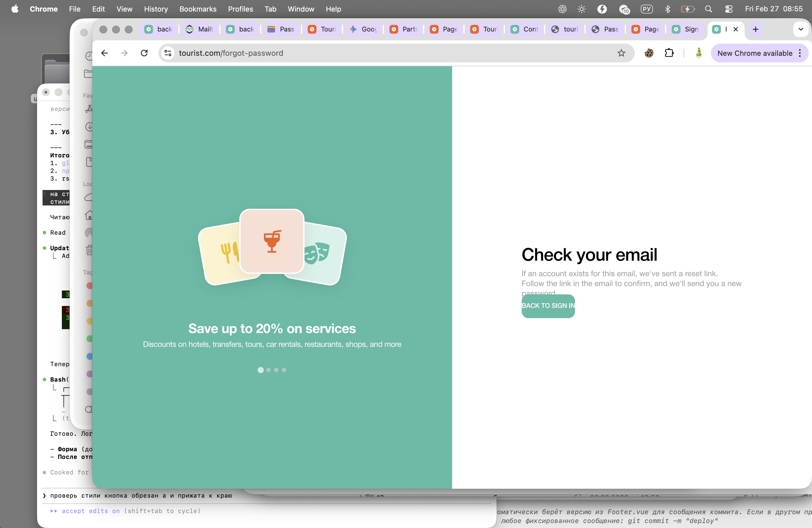This screenshot has height=528, width=812.
Task: Select the second carousel dot
Action: point(268,370)
